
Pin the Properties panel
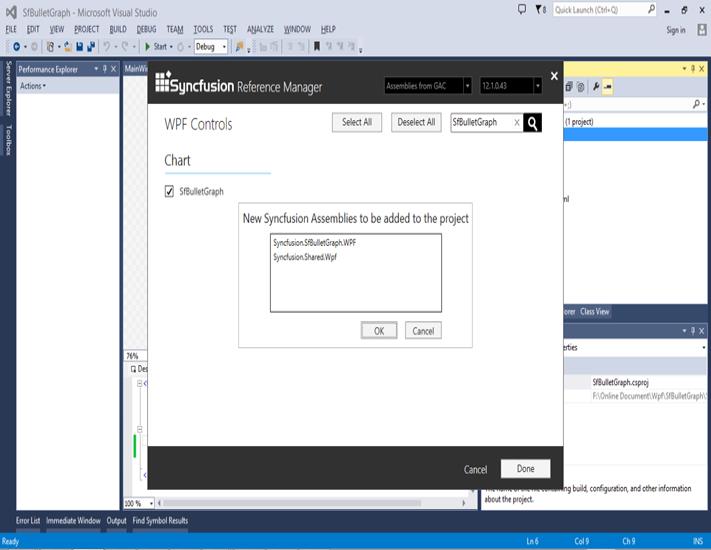pos(692,331)
